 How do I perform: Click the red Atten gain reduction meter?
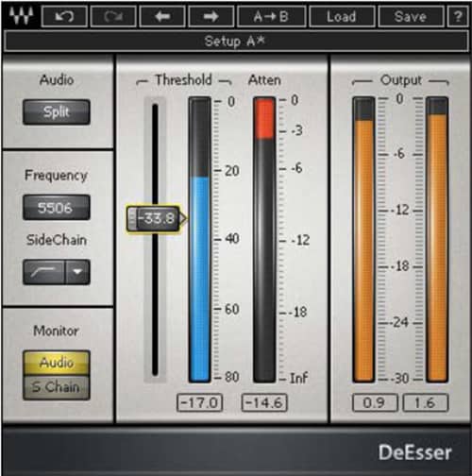264,240
